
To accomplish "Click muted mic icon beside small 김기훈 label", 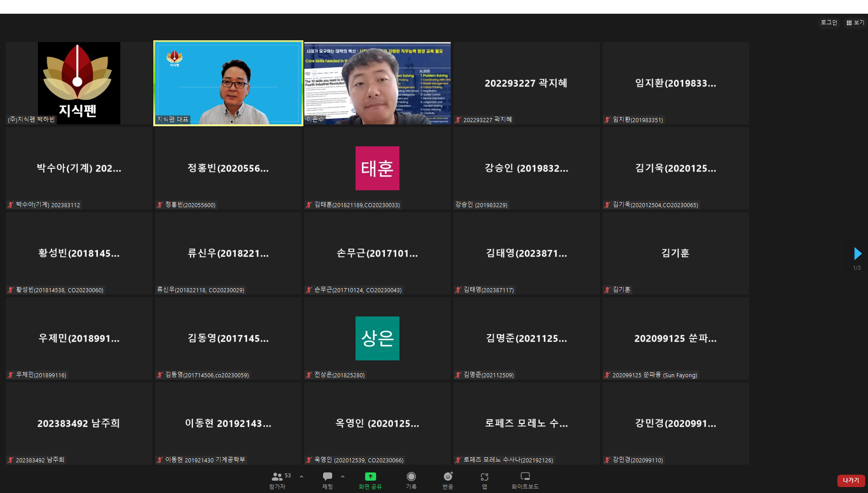I will pyautogui.click(x=607, y=290).
